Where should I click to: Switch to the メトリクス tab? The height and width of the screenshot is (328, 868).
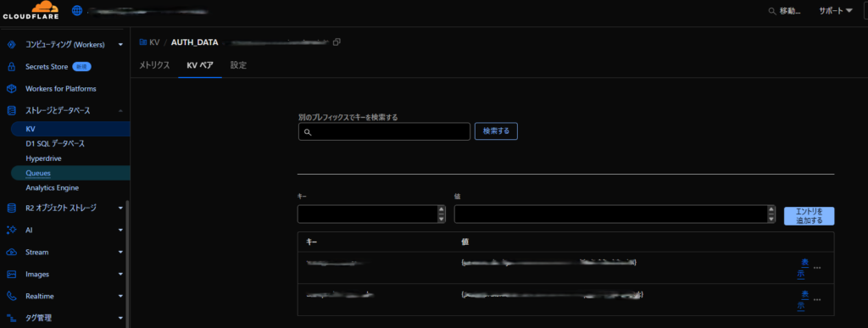point(154,64)
